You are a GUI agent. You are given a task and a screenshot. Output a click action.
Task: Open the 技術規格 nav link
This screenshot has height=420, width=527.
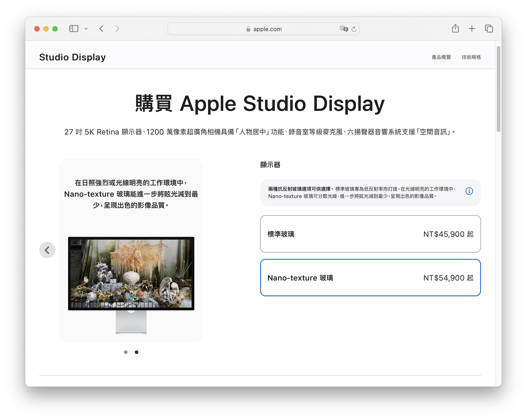point(471,57)
